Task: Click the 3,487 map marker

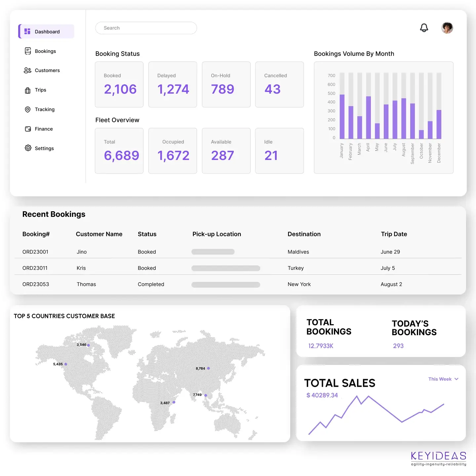Action: coord(174,402)
